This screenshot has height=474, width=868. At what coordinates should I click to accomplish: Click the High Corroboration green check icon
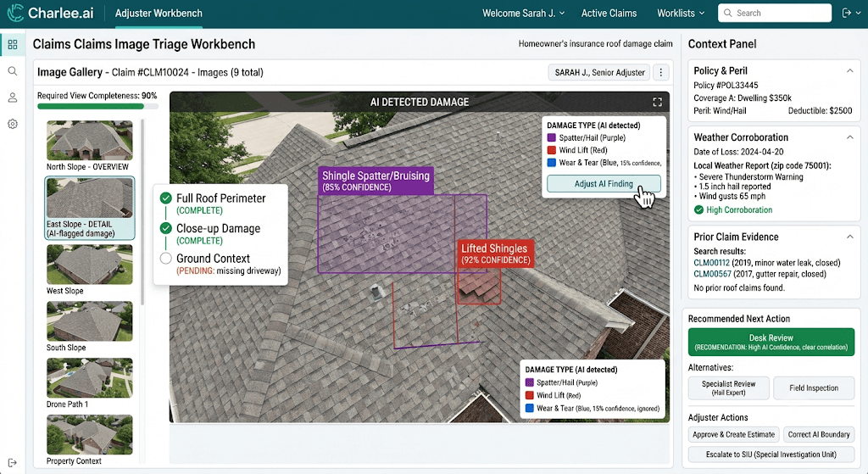[698, 210]
